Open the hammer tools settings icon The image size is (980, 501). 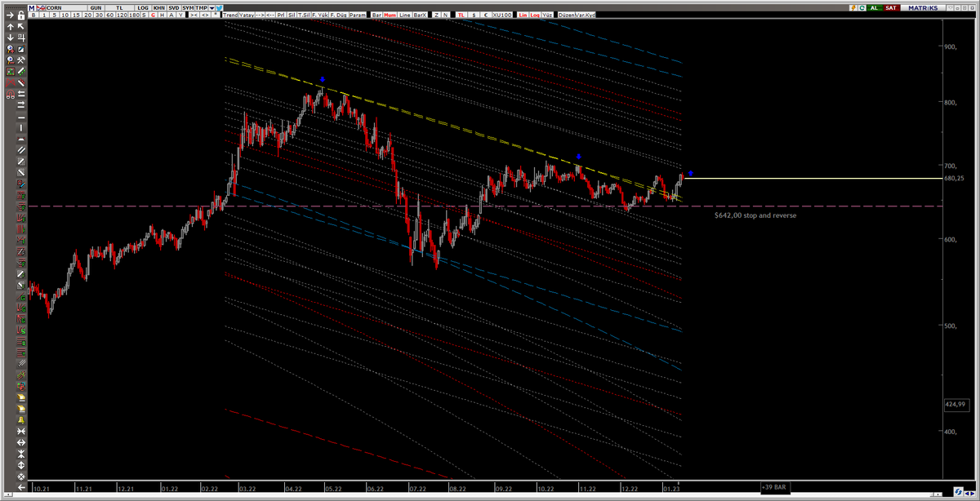(x=21, y=60)
